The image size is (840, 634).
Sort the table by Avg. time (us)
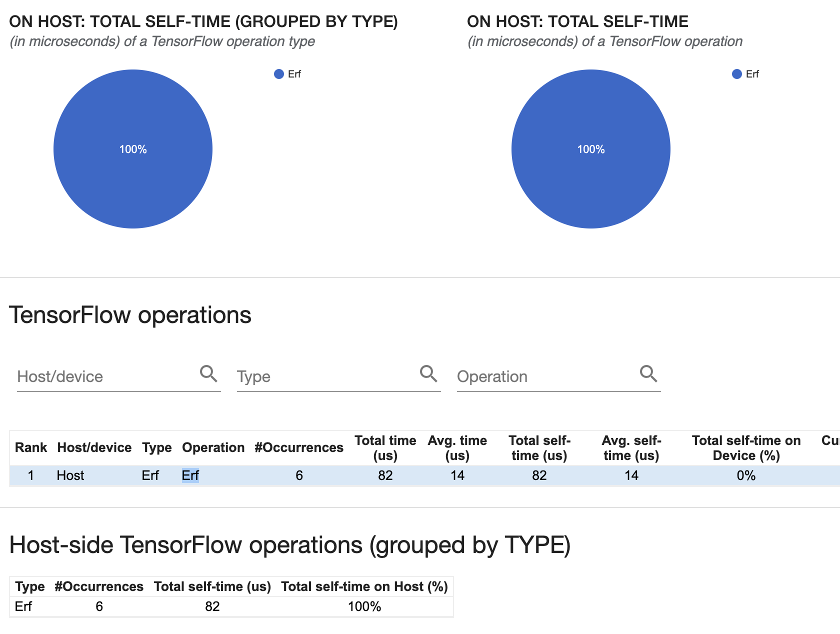[457, 447]
